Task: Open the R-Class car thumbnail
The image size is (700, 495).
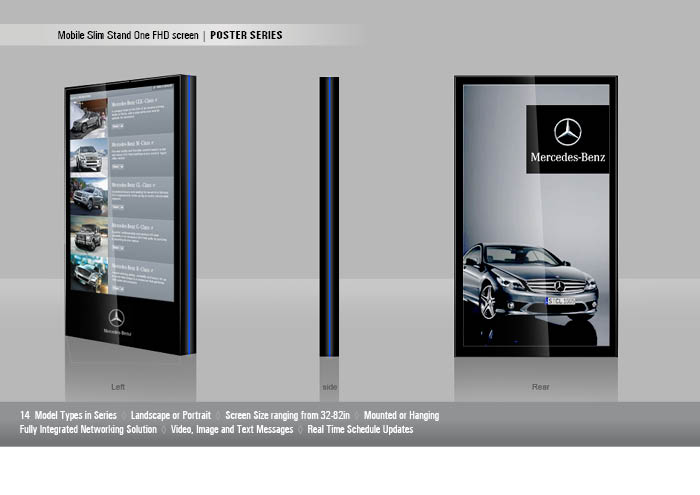Action: click(88, 275)
